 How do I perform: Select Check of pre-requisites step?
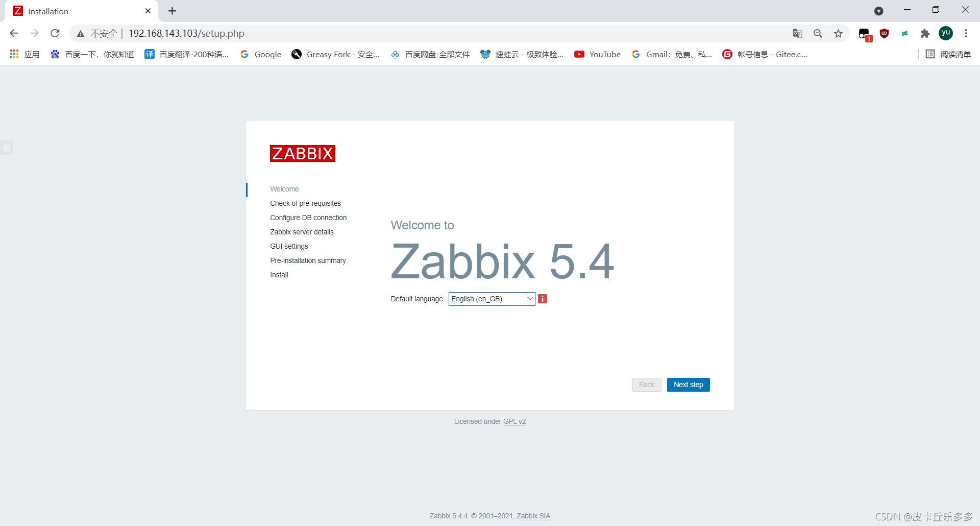[305, 203]
